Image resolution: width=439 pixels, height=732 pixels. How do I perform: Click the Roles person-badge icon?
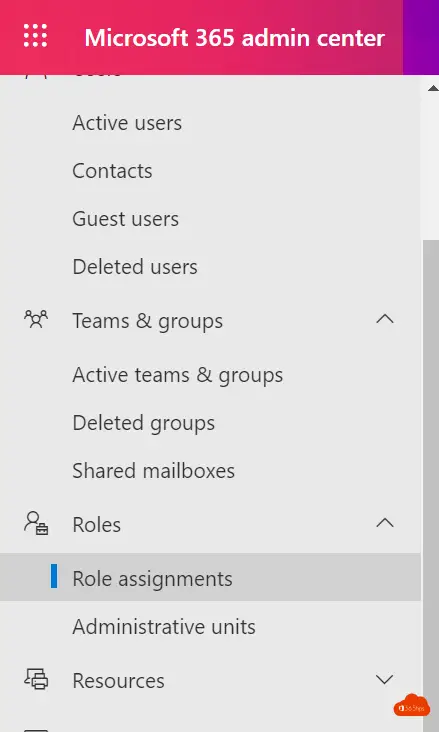pyautogui.click(x=36, y=523)
